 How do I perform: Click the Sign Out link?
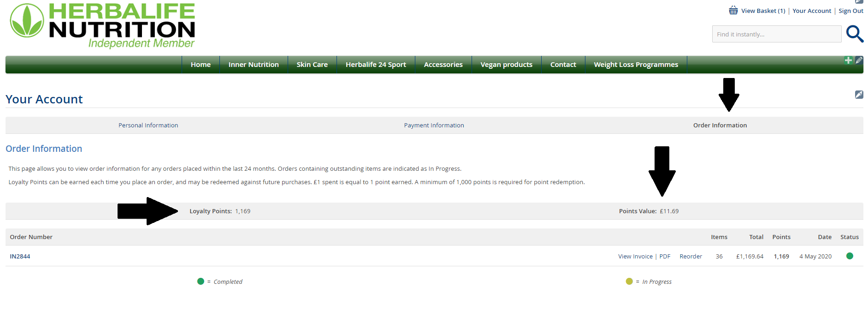pyautogui.click(x=851, y=11)
